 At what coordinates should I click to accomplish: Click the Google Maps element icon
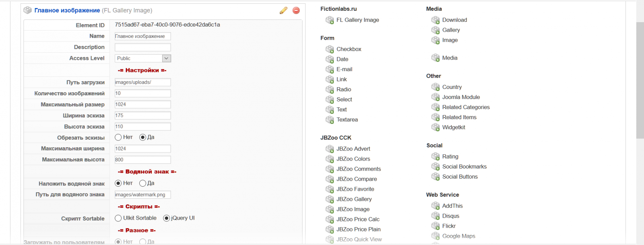pos(436,236)
